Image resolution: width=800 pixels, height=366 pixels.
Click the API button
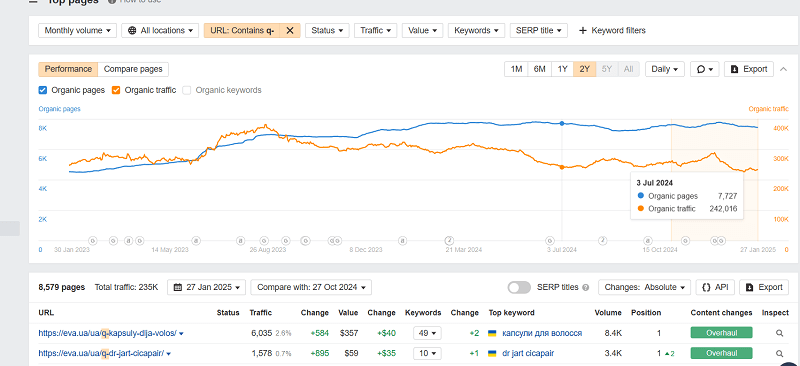tap(715, 287)
